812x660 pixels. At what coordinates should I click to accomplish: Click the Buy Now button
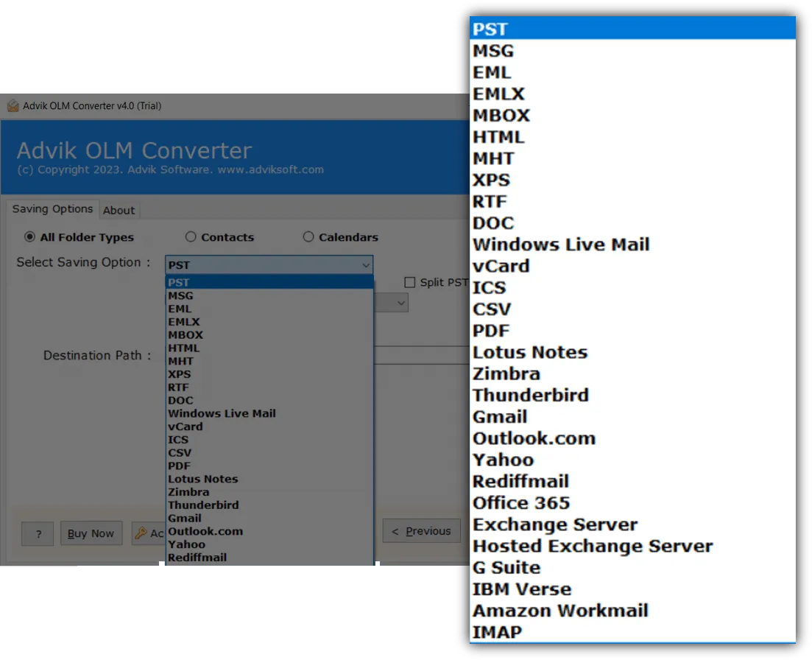(x=91, y=533)
